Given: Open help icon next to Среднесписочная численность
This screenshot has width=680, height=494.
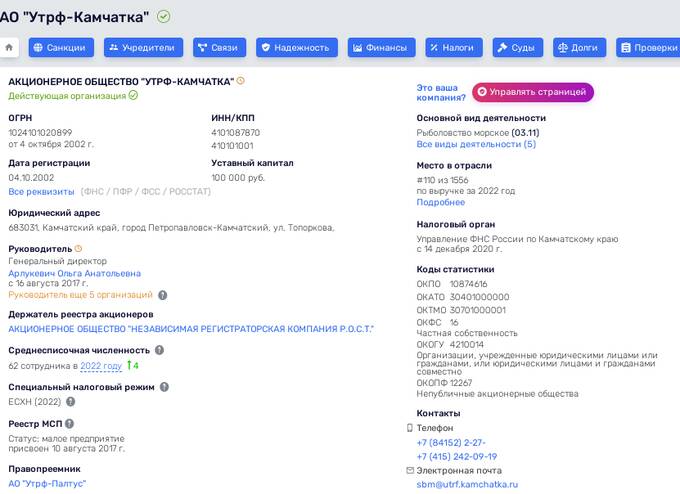Looking at the screenshot, I should [160, 350].
